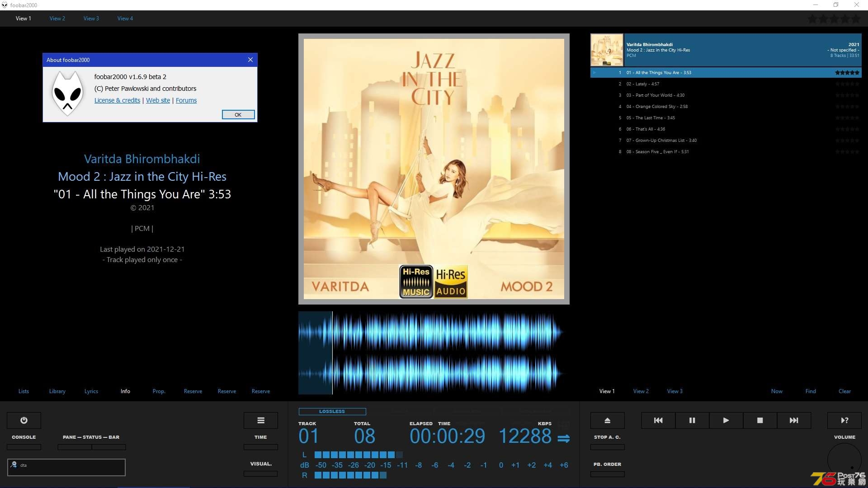
Task: Select track 04 - Orange Colored Sky
Action: (x=726, y=107)
